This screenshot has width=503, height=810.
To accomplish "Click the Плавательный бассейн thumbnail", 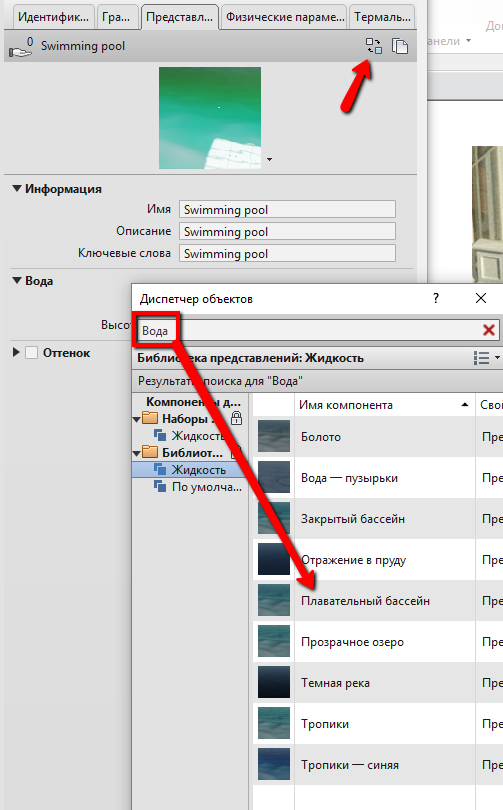I will [x=274, y=600].
